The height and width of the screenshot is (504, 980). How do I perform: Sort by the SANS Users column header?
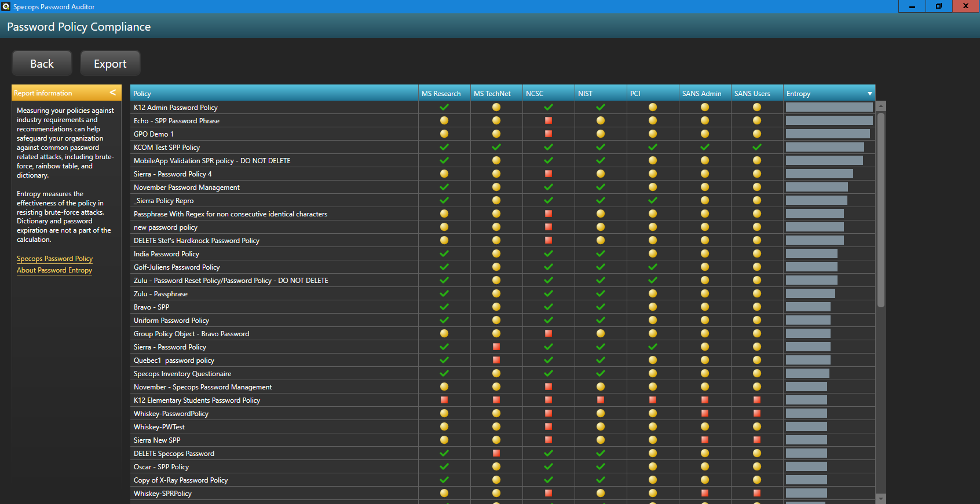[x=757, y=93]
